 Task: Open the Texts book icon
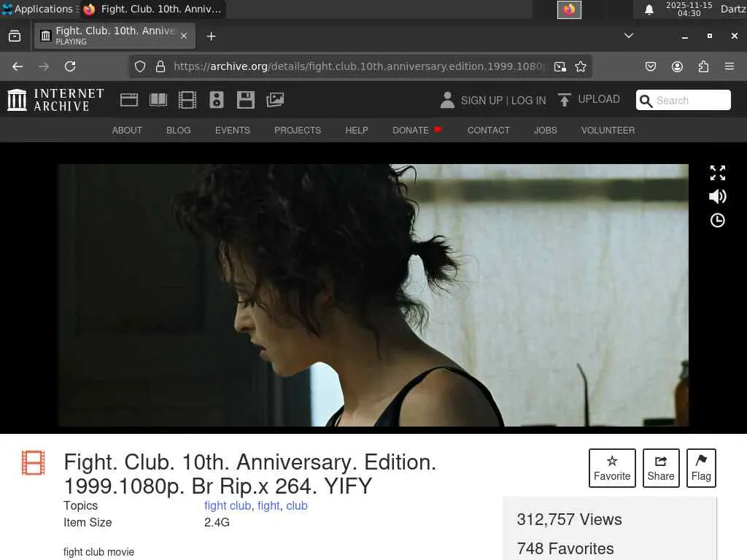coord(158,100)
